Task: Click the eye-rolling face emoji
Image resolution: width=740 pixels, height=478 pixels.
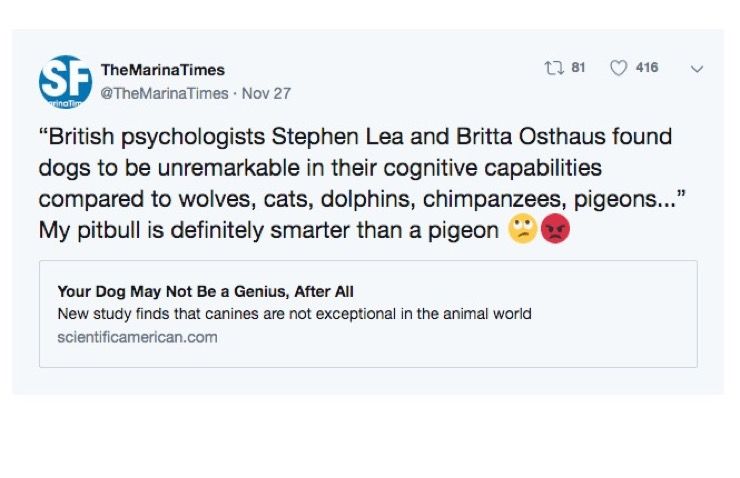Action: (x=523, y=229)
